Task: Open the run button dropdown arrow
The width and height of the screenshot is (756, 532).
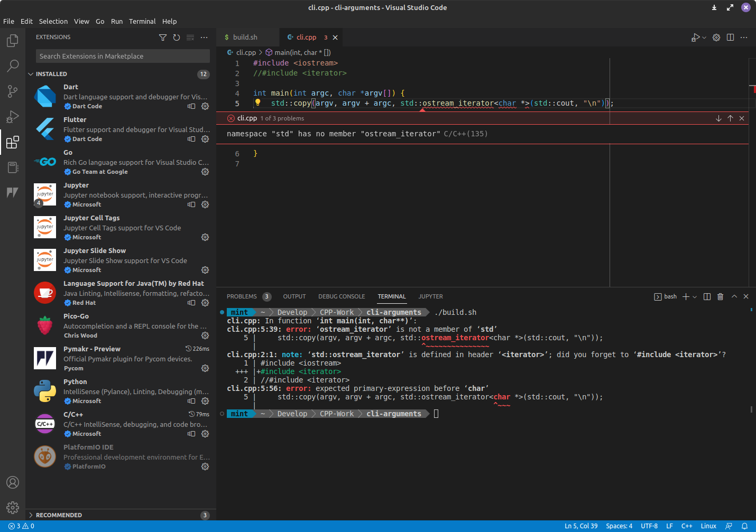Action: (704, 38)
